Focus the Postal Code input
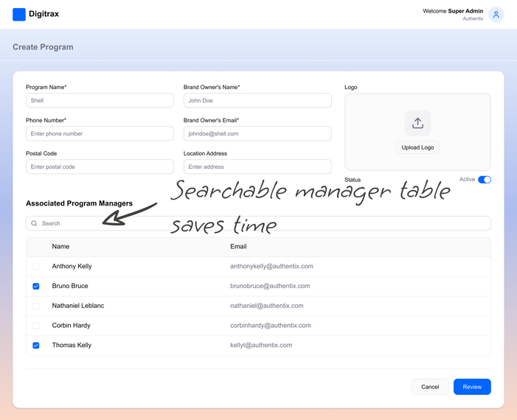 click(x=100, y=167)
